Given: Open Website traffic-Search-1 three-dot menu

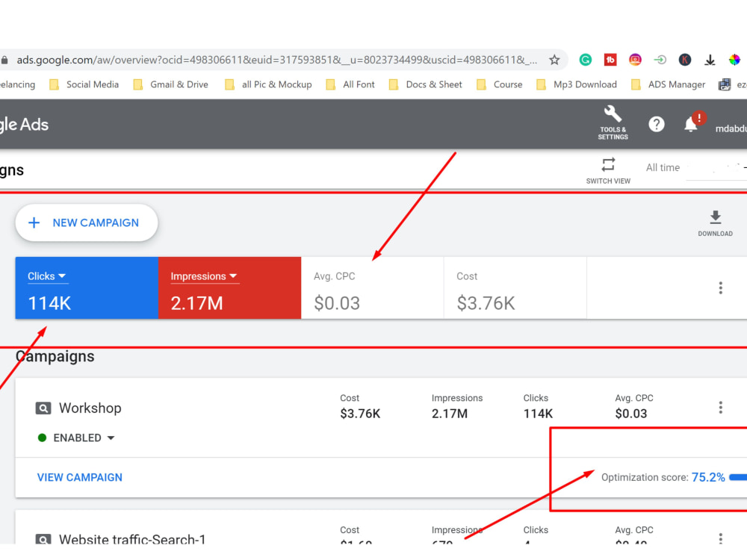Looking at the screenshot, I should click(x=720, y=538).
